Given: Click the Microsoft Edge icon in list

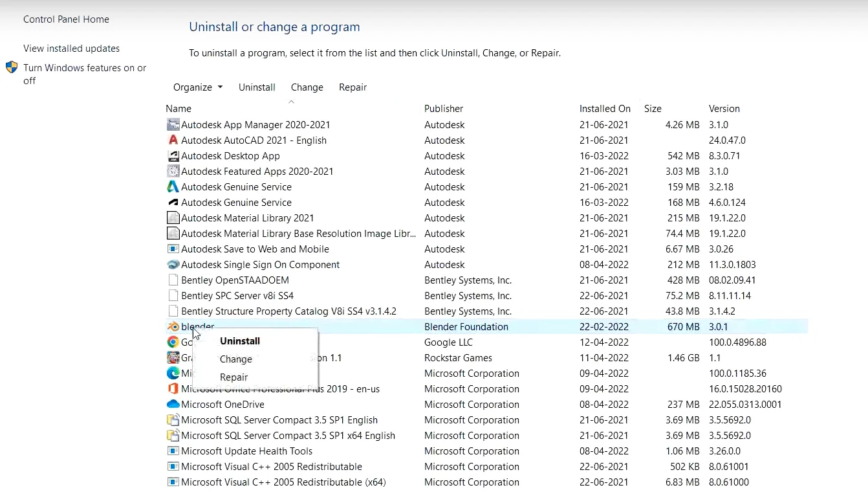Looking at the screenshot, I should tap(173, 374).
